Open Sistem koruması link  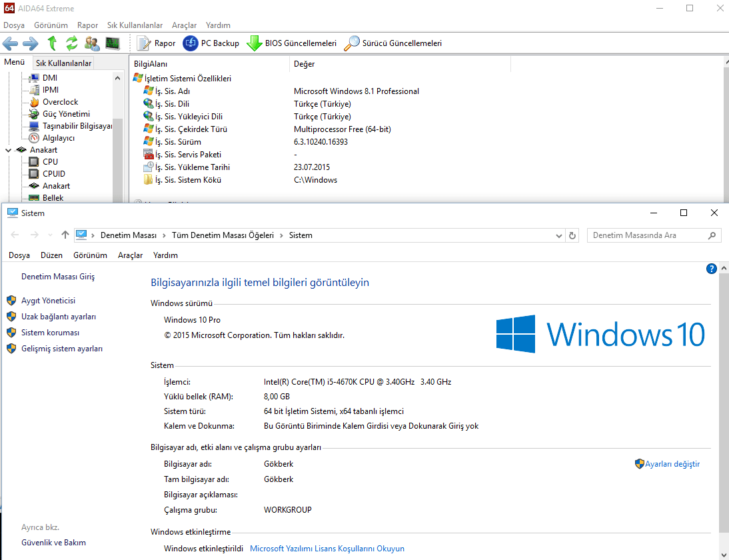coord(50,333)
